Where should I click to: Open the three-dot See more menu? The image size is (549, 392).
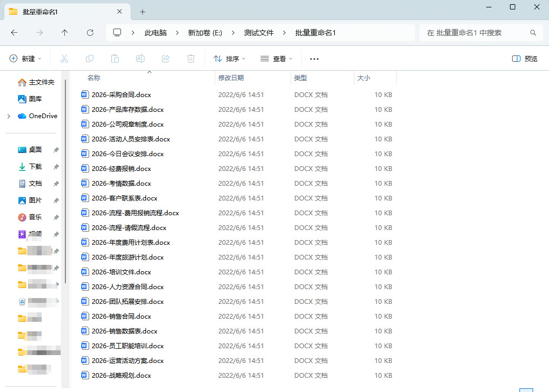(x=314, y=59)
